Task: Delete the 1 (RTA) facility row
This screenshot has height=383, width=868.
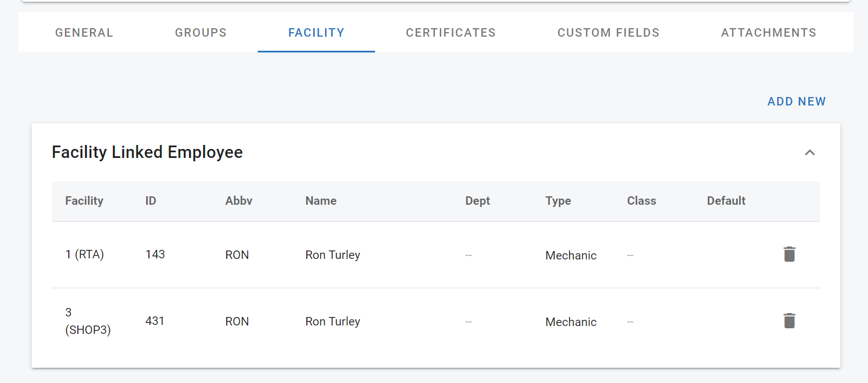Action: [789, 254]
